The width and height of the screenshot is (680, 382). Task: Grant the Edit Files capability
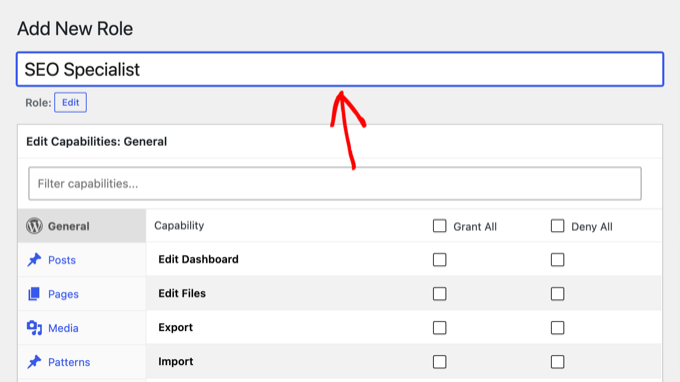click(439, 294)
